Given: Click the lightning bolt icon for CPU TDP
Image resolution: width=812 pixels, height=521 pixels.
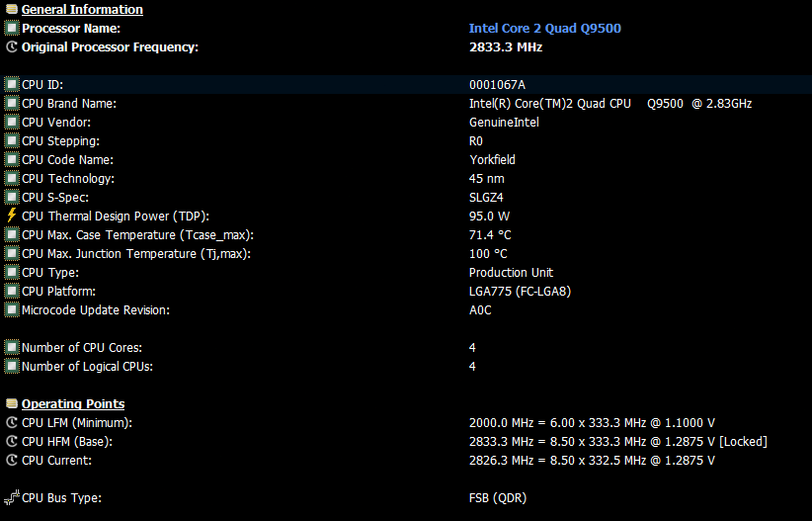Looking at the screenshot, I should [12, 216].
